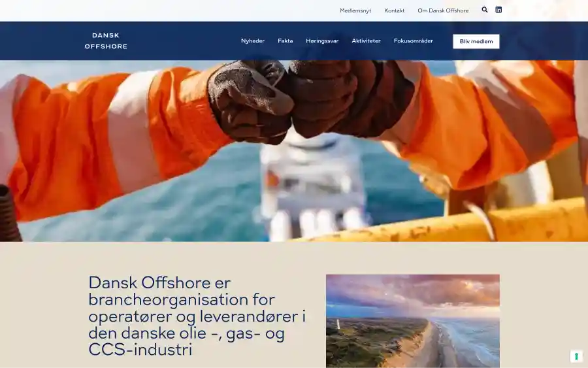The width and height of the screenshot is (588, 368).
Task: Click the Bliv medlem button
Action: click(x=476, y=41)
